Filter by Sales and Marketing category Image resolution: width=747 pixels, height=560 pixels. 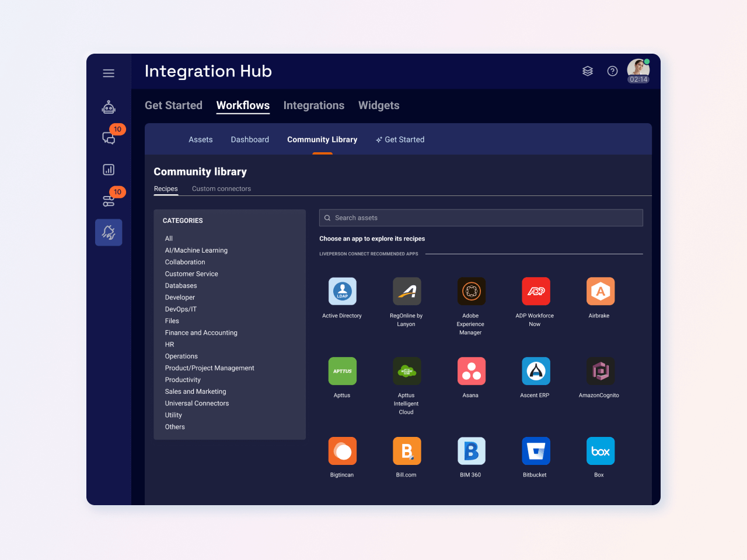(x=196, y=391)
